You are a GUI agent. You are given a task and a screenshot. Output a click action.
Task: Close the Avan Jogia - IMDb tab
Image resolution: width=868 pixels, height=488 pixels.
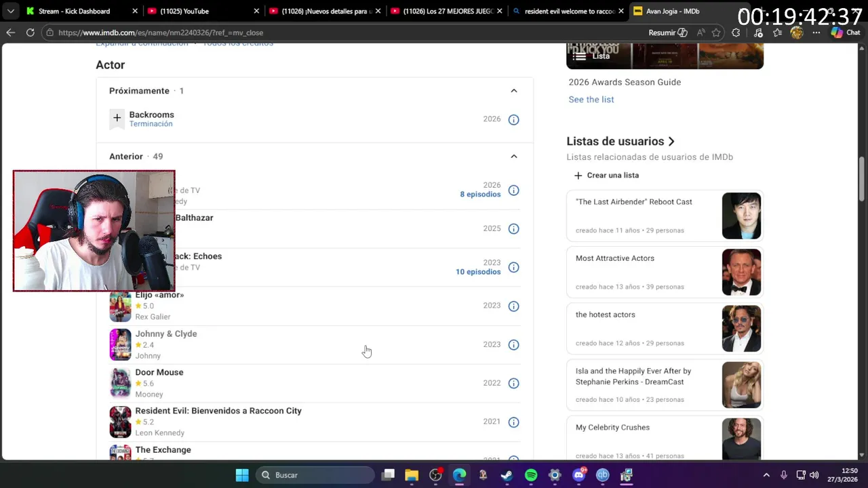pyautogui.click(x=742, y=11)
